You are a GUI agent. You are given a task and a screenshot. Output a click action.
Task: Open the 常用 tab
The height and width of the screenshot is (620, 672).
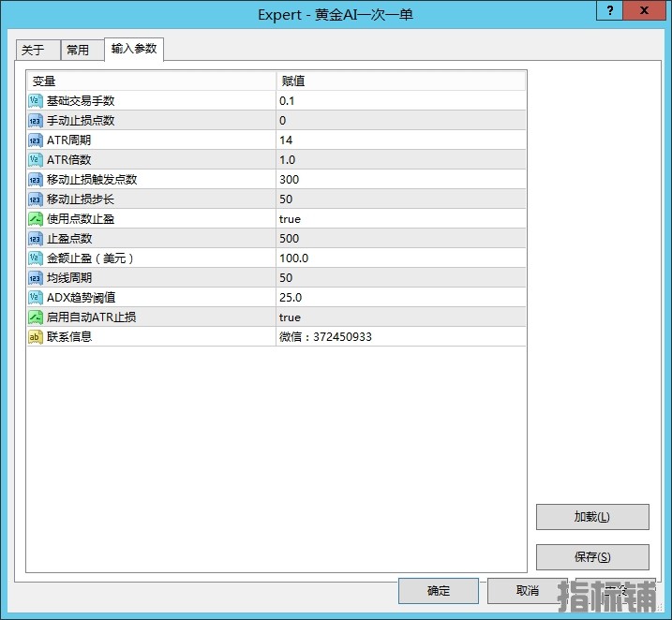(78, 51)
